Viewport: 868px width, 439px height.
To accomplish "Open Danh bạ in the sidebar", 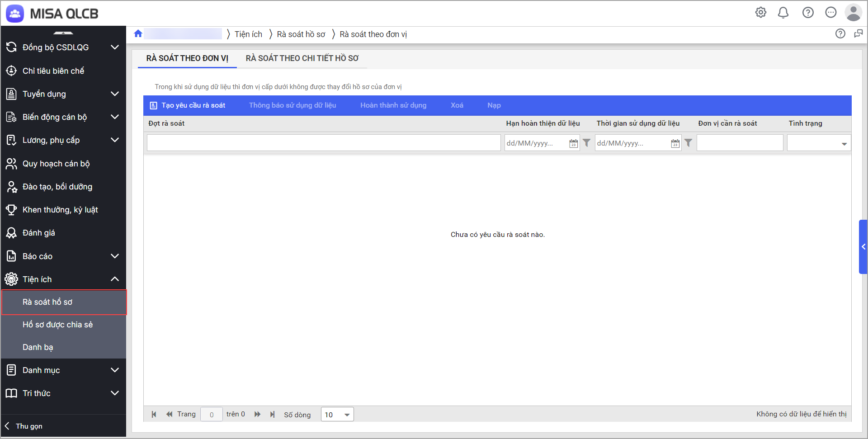I will click(38, 347).
